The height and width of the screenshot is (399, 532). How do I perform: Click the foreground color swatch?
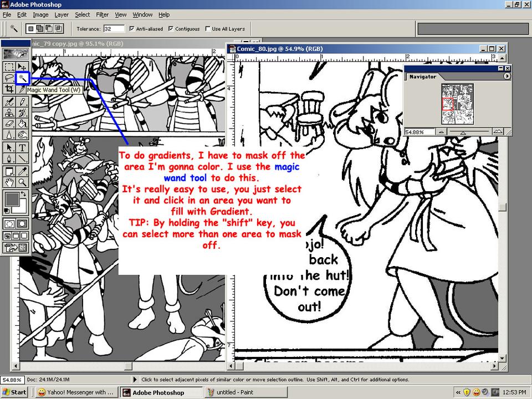[x=11, y=199]
